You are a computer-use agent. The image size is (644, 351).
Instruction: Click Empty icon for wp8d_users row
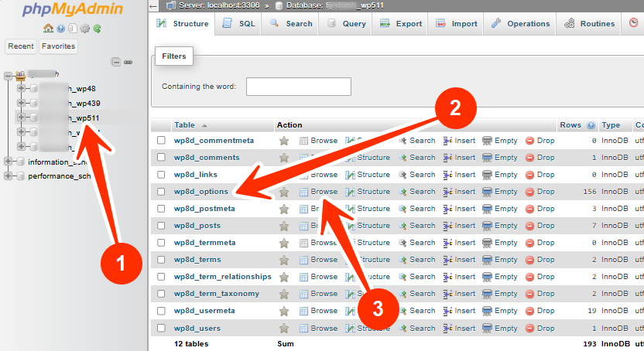487,328
